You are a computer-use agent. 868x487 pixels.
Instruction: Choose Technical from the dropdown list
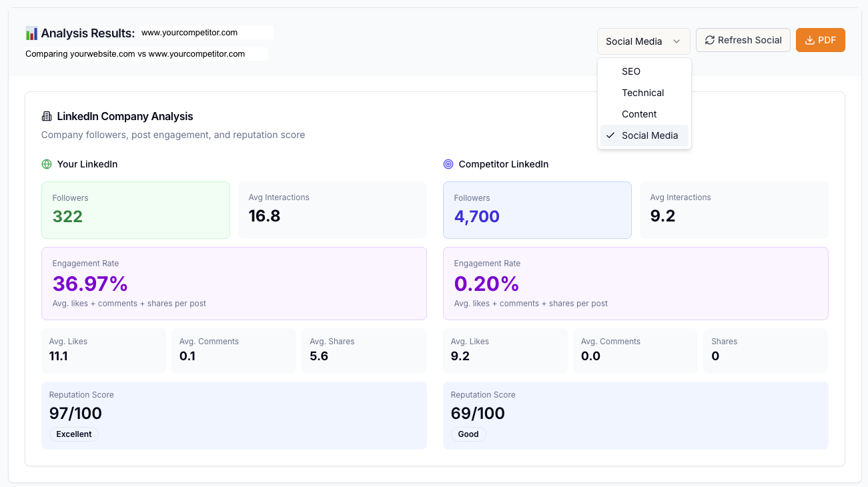[642, 93]
